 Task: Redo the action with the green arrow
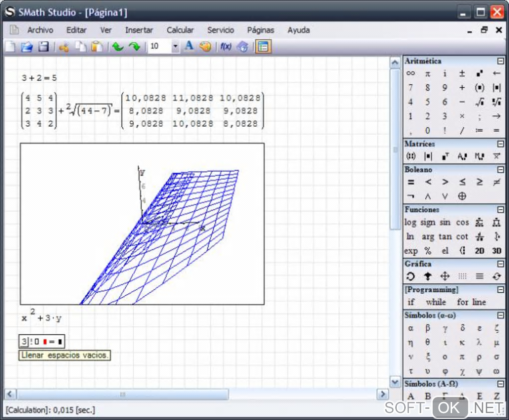tap(134, 47)
